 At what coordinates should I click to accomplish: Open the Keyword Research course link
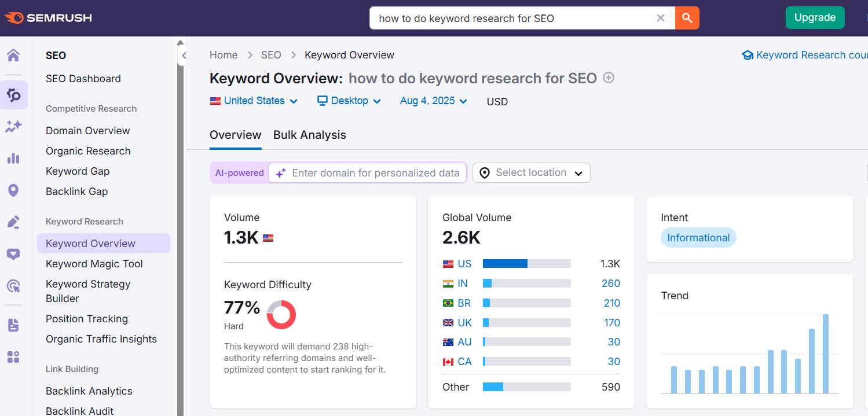tap(812, 55)
